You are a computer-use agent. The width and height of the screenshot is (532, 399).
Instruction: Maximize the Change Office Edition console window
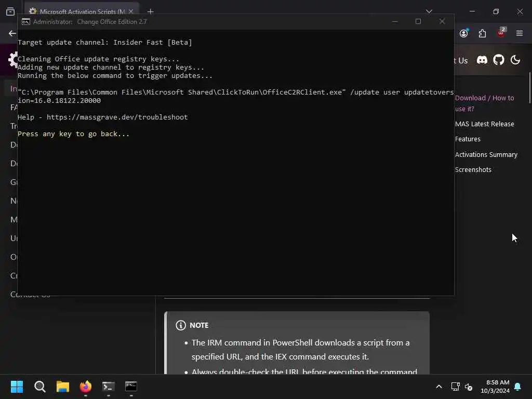pyautogui.click(x=418, y=21)
